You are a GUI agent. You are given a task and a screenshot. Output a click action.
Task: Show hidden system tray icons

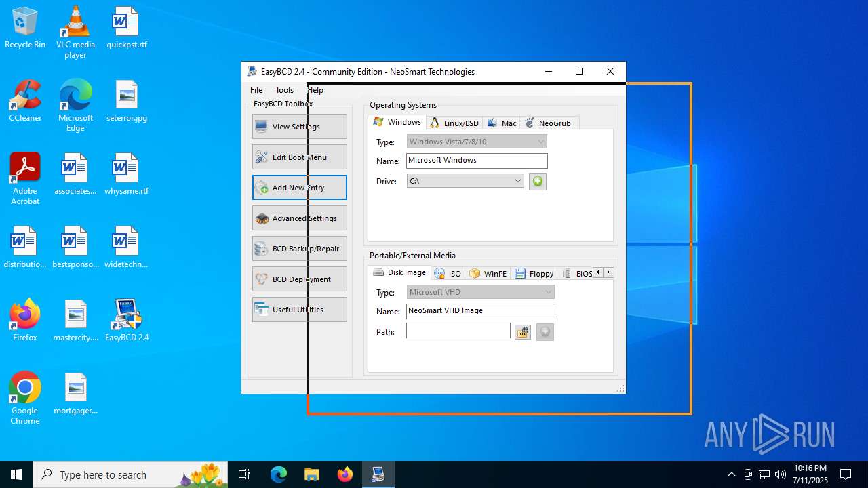click(731, 474)
